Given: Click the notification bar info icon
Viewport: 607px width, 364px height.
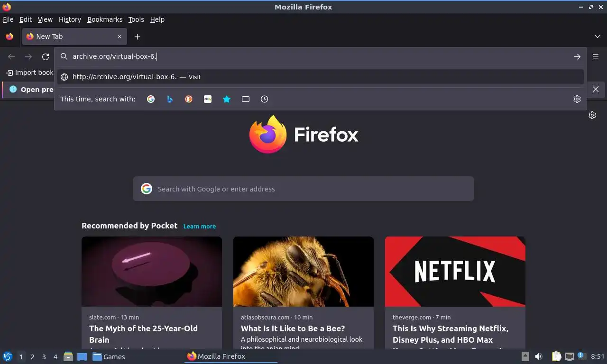Looking at the screenshot, I should (x=13, y=89).
